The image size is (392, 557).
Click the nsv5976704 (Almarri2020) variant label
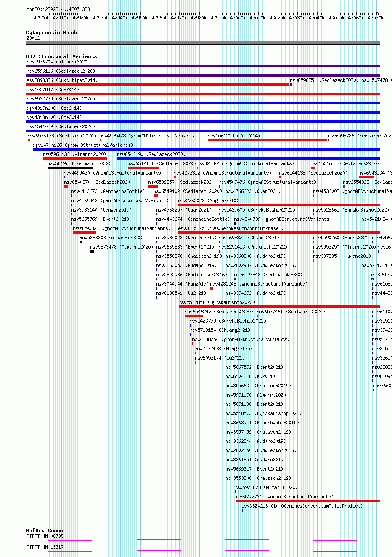[58, 62]
